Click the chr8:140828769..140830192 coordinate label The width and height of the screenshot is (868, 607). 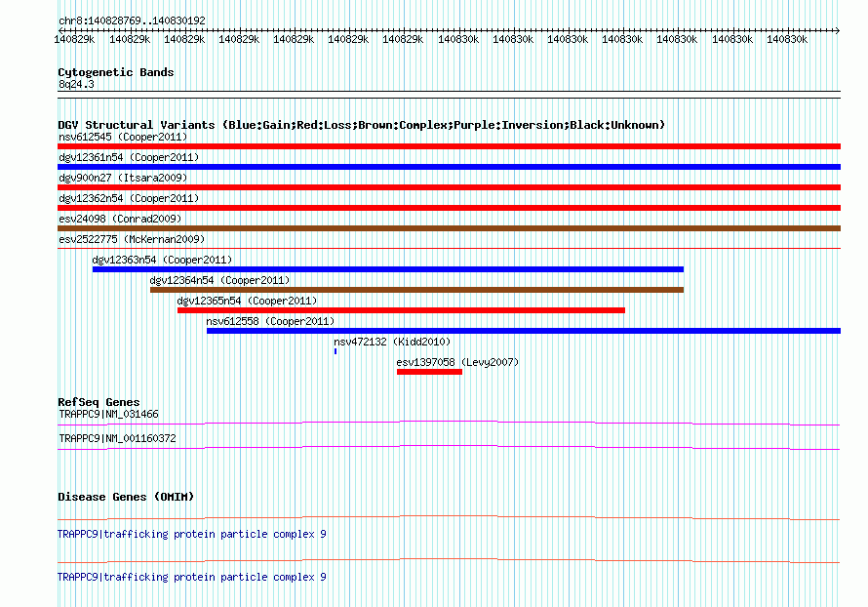point(133,20)
